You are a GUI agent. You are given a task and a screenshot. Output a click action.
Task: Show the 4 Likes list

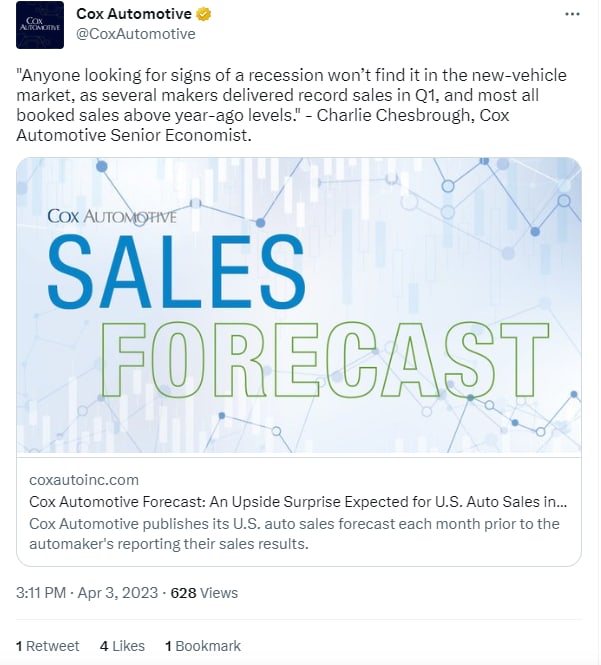(x=122, y=646)
